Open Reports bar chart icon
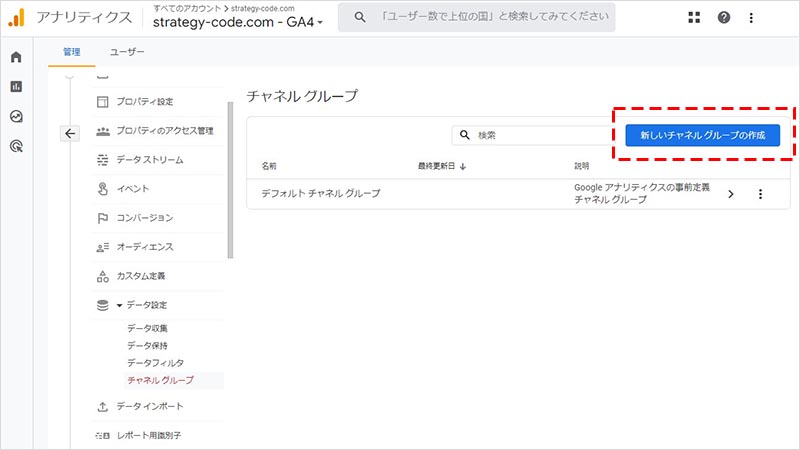Screen dimensions: 800x450 pyautogui.click(x=15, y=87)
